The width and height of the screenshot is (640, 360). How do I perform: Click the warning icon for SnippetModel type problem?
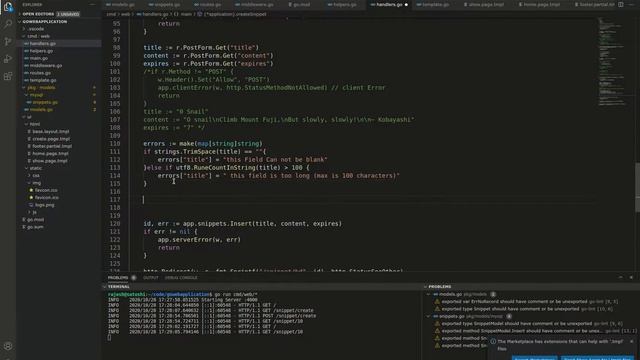click(x=437, y=324)
